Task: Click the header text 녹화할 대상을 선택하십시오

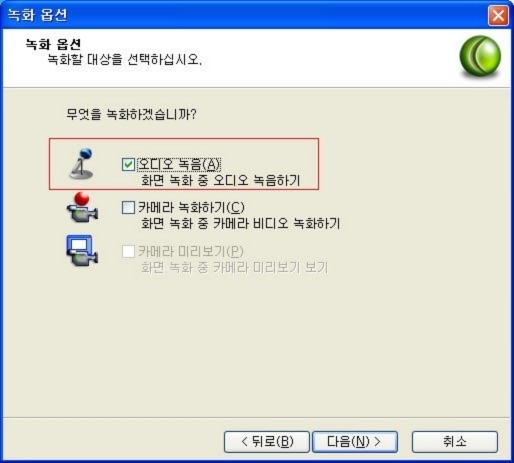Action: (x=124, y=60)
